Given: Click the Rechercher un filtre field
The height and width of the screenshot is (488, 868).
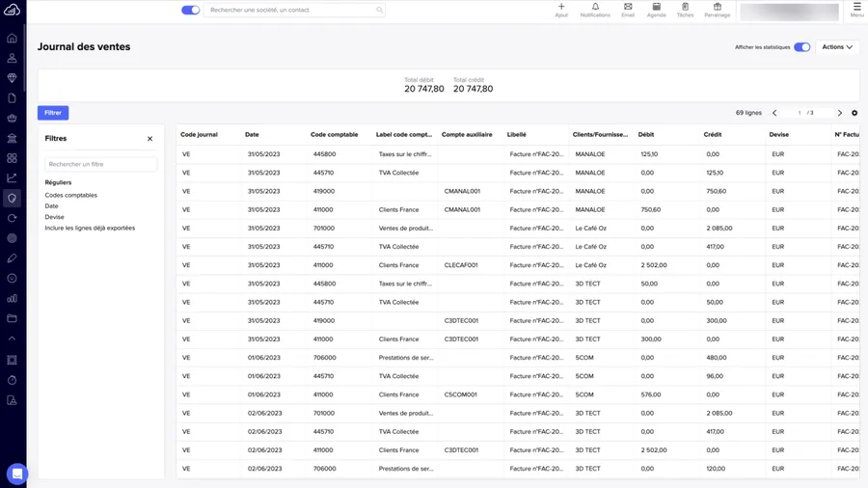Looking at the screenshot, I should pyautogui.click(x=100, y=165).
